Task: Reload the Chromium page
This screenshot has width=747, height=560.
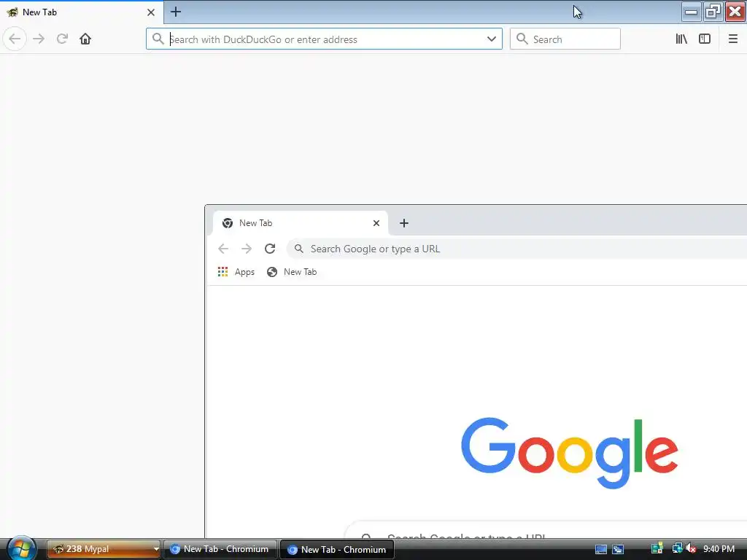Action: pyautogui.click(x=270, y=249)
